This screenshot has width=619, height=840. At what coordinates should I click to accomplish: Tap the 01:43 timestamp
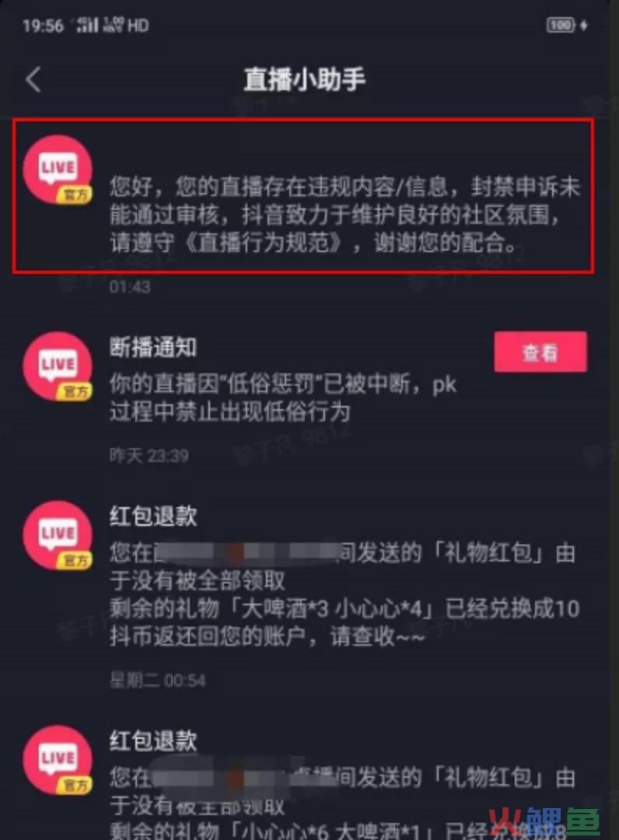click(x=130, y=287)
